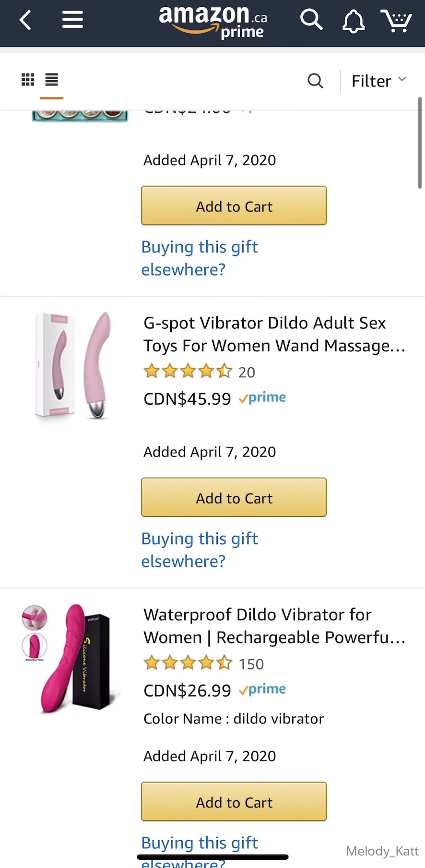Add the CDN$26.99 item to cart

click(234, 802)
